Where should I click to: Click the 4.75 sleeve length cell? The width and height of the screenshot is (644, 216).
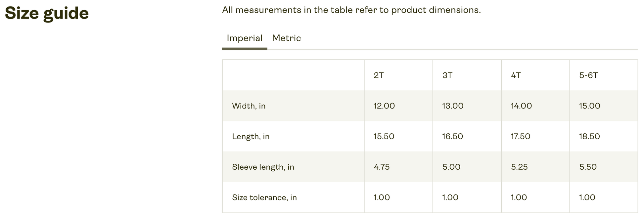[x=381, y=167]
